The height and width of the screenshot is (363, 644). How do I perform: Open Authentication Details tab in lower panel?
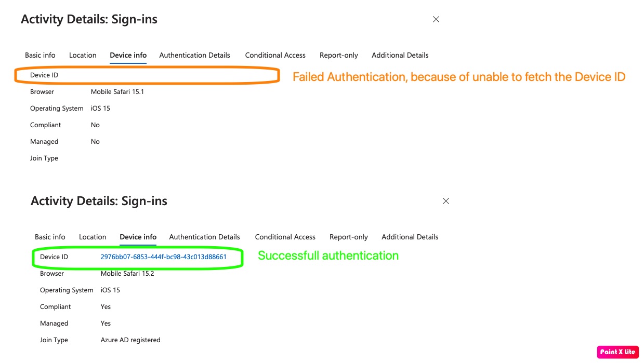click(x=204, y=237)
